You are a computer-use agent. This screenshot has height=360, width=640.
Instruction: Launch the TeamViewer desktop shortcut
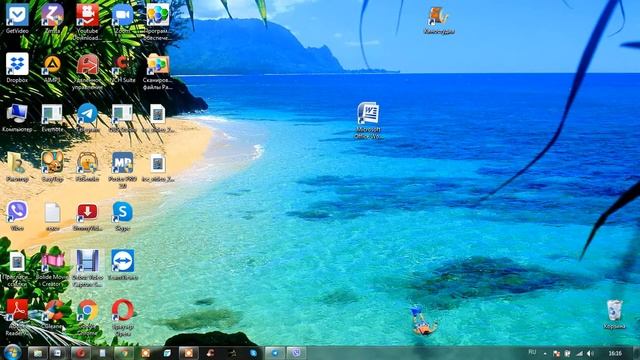pos(122,261)
